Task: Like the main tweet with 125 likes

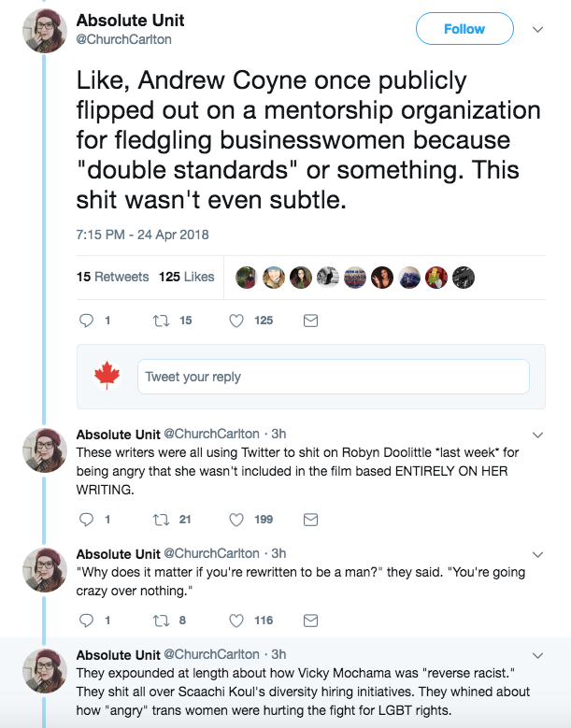Action: click(236, 321)
